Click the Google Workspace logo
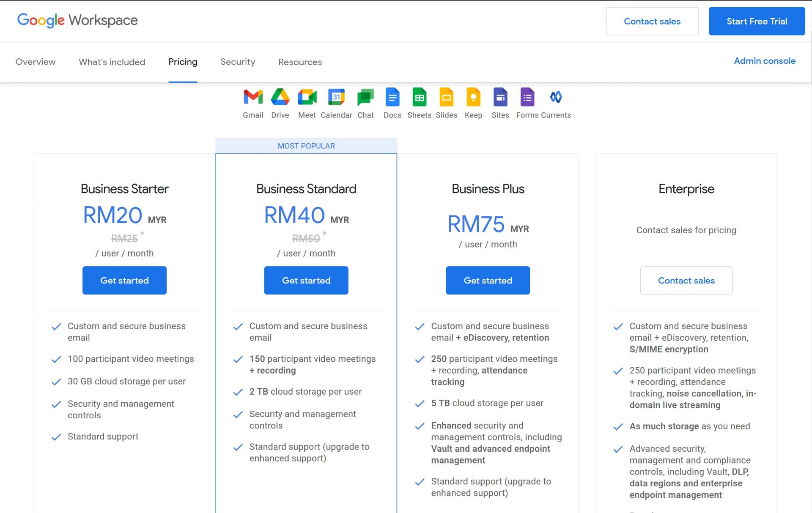This screenshot has width=812, height=513. 77,20
